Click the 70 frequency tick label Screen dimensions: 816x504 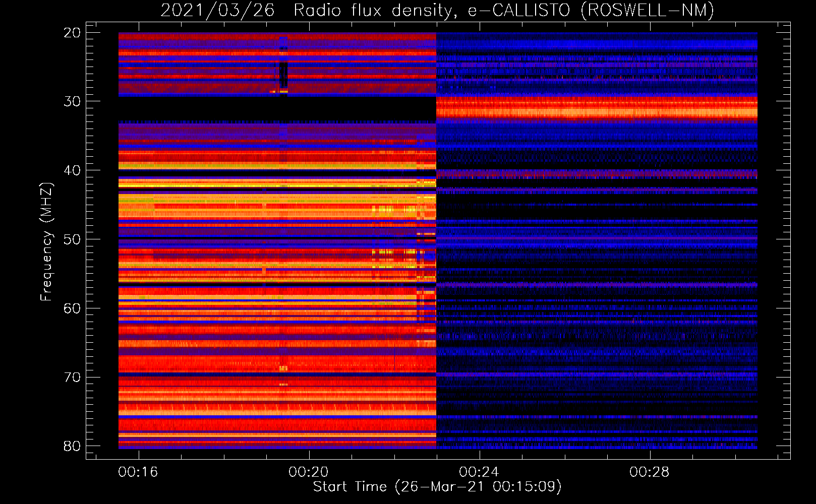(73, 377)
